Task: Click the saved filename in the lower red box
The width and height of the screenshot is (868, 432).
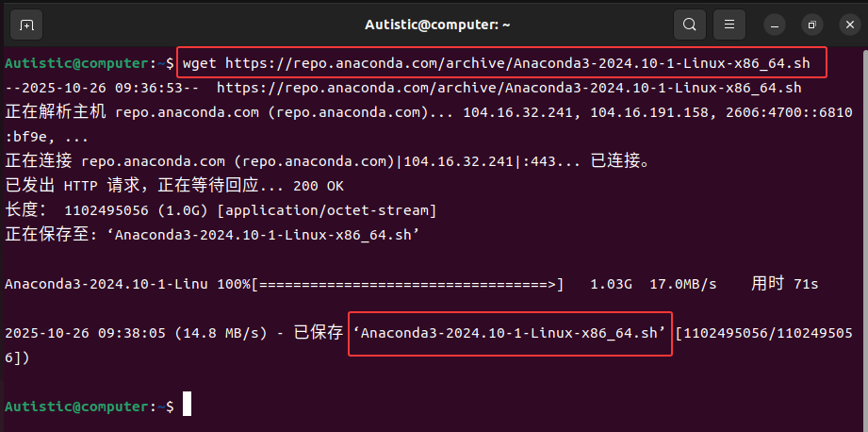Action: click(510, 333)
